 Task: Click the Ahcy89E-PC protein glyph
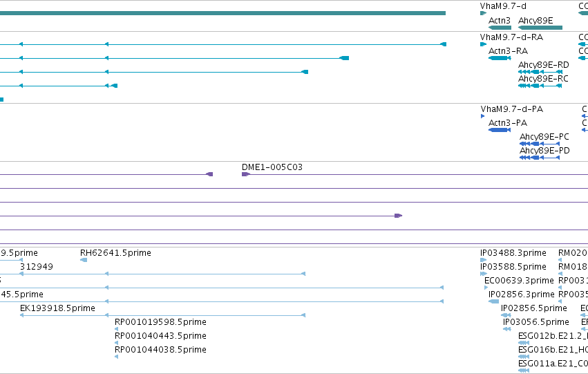coord(540,144)
